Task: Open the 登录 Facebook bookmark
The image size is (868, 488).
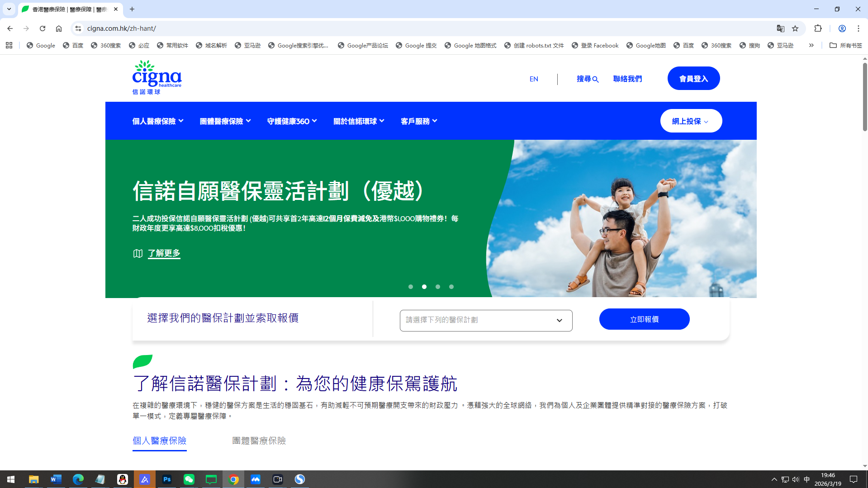Action: [x=595, y=45]
